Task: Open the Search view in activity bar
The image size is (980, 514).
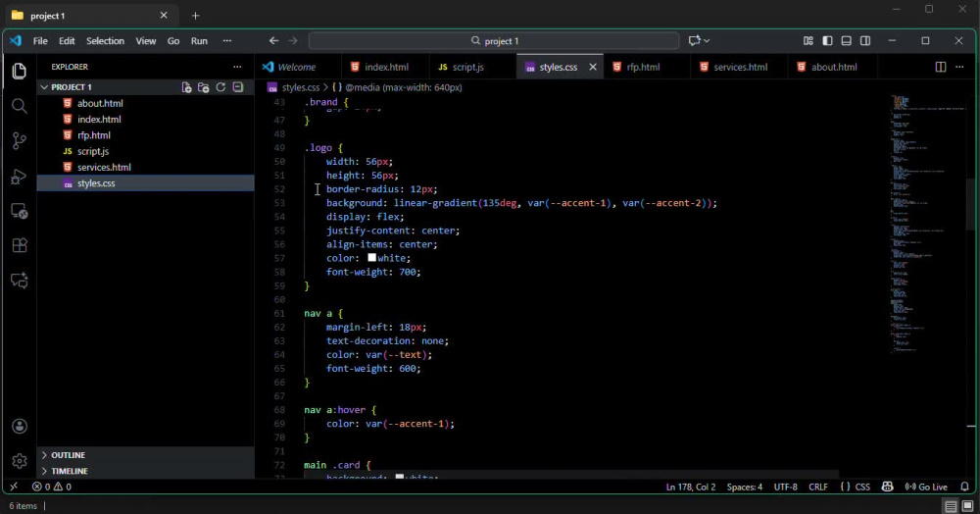Action: pos(20,106)
